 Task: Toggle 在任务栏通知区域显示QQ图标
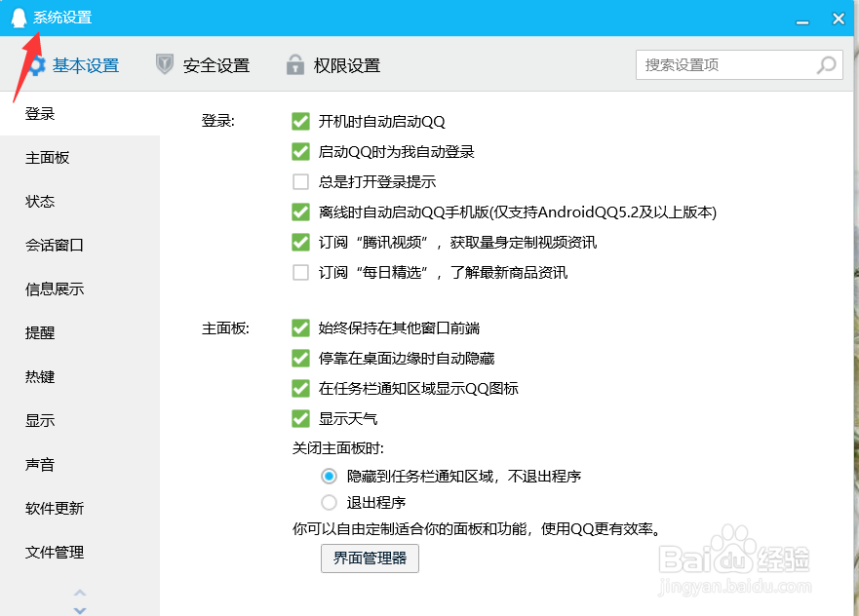pyautogui.click(x=300, y=388)
